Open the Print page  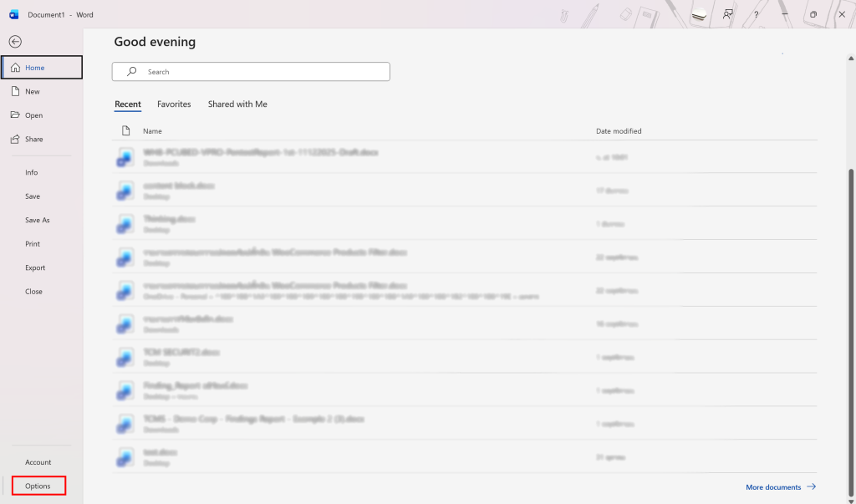(x=33, y=244)
